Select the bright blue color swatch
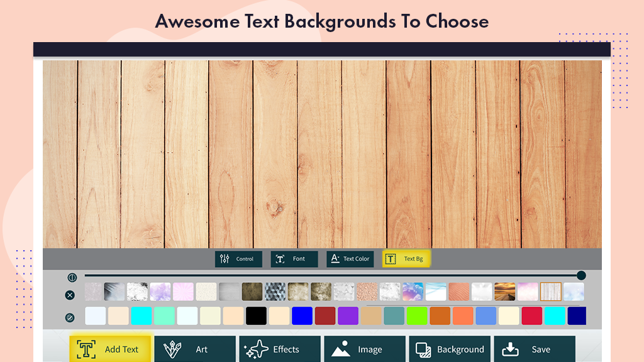 pos(303,316)
